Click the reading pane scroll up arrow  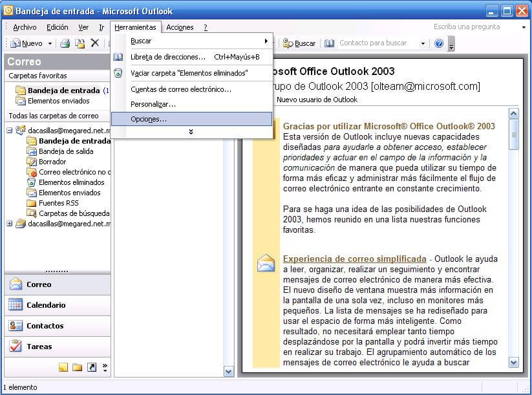(x=514, y=113)
